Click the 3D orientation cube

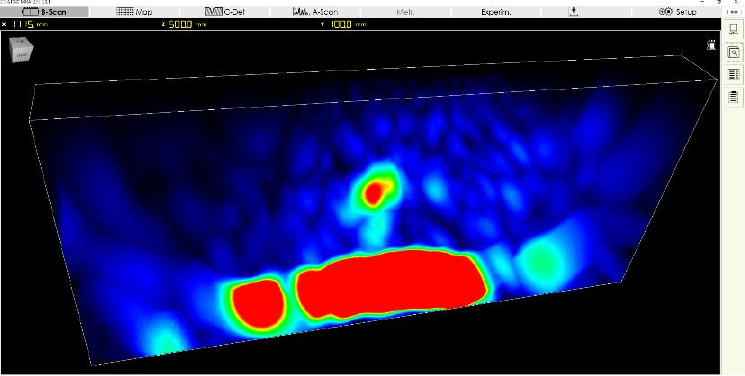22,49
